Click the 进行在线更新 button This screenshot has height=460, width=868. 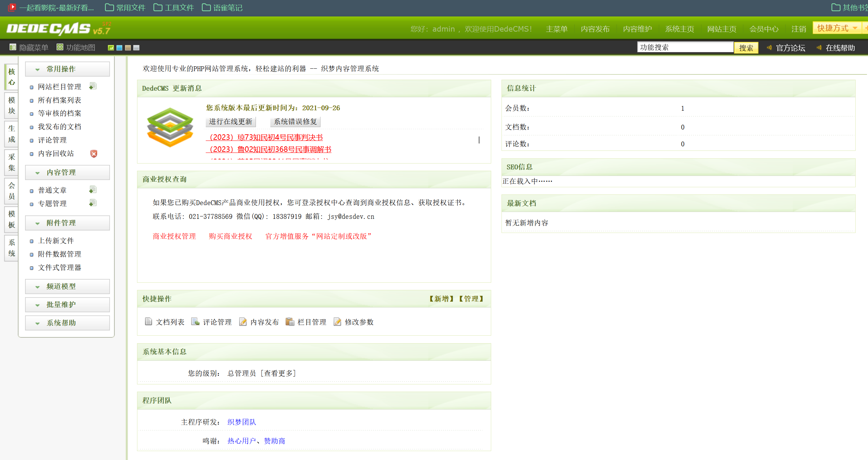(230, 122)
